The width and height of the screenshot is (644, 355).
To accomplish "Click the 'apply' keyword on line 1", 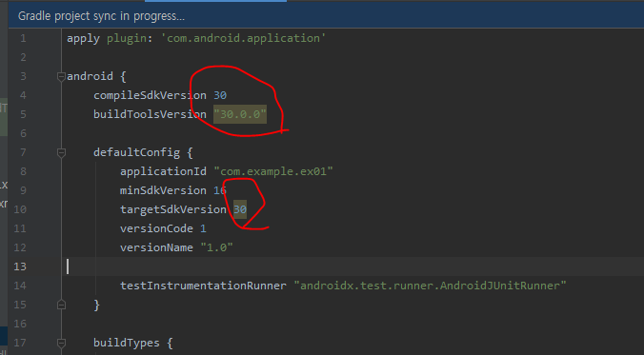I will tap(84, 39).
